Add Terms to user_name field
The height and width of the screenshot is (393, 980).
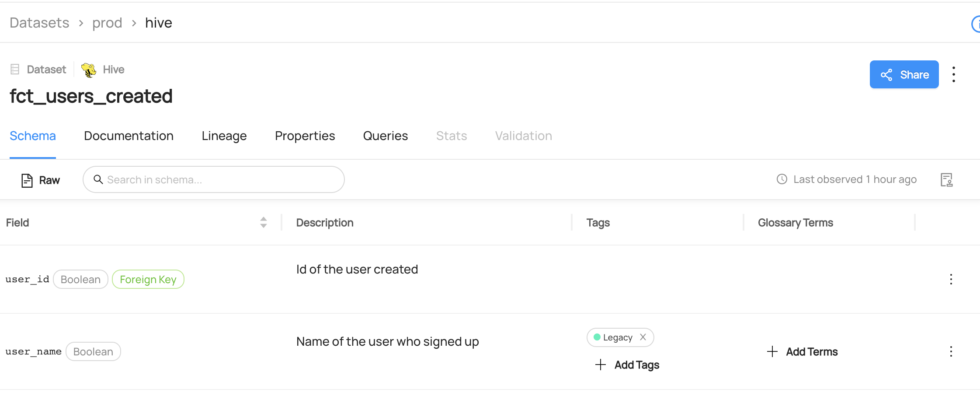pos(803,352)
